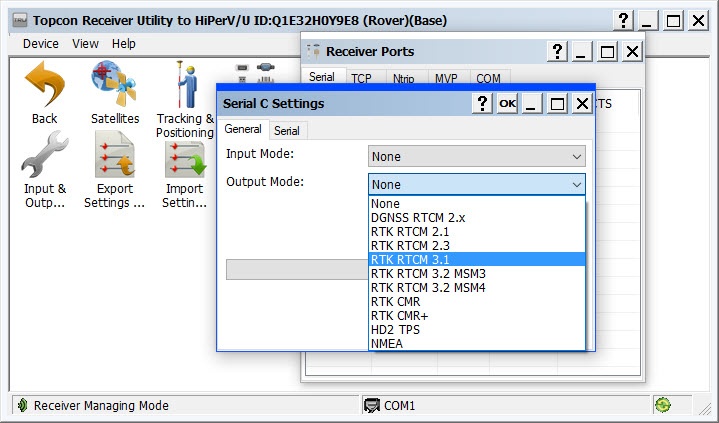Open the Device menu
The height and width of the screenshot is (423, 719).
click(x=41, y=44)
